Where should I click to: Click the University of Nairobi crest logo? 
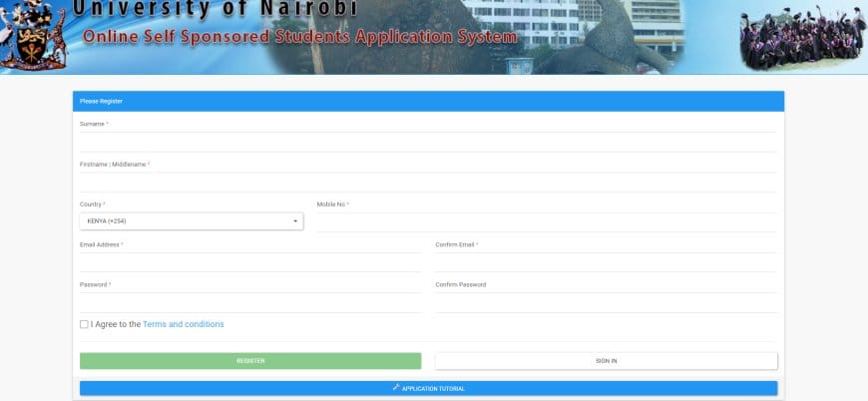pyautogui.click(x=32, y=35)
